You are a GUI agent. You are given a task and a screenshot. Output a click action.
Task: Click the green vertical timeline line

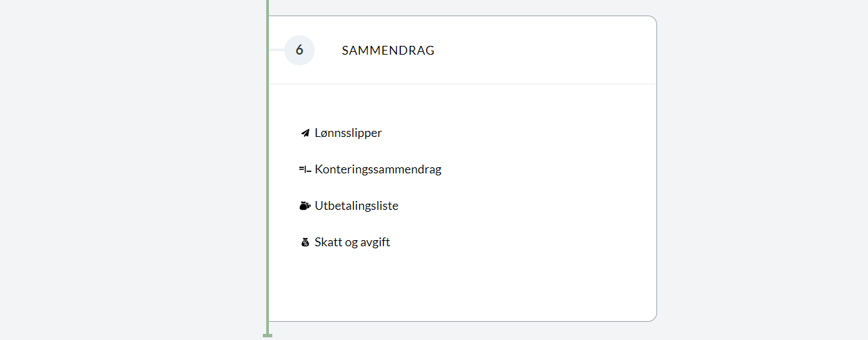(x=268, y=169)
